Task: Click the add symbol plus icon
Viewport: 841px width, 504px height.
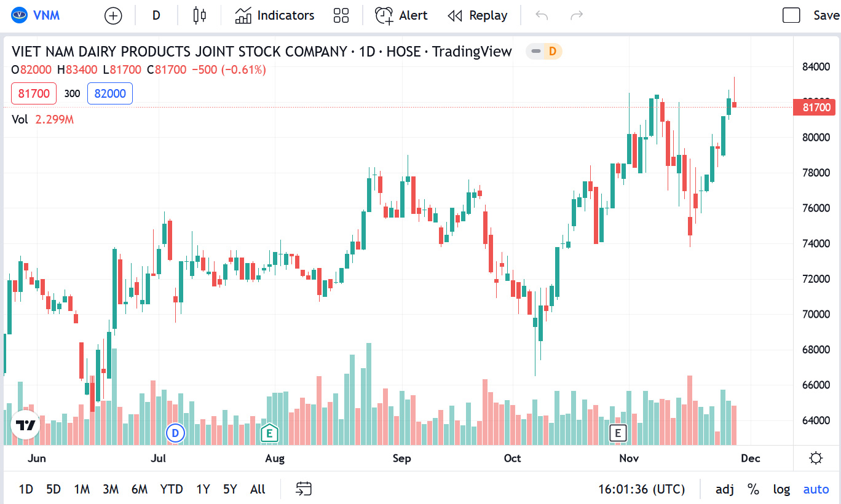Action: 113,16
